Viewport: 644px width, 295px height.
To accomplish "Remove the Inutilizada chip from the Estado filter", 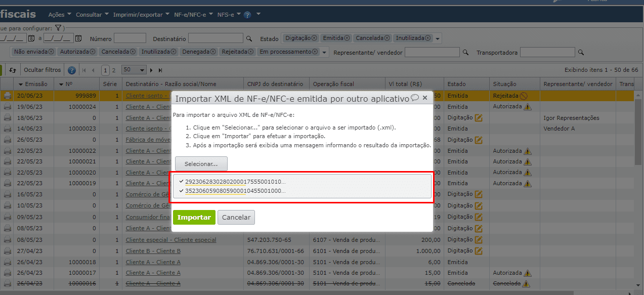I will (427, 38).
